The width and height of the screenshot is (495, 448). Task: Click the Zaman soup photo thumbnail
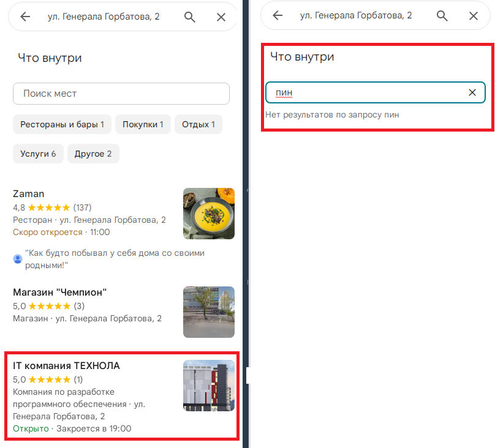[208, 214]
